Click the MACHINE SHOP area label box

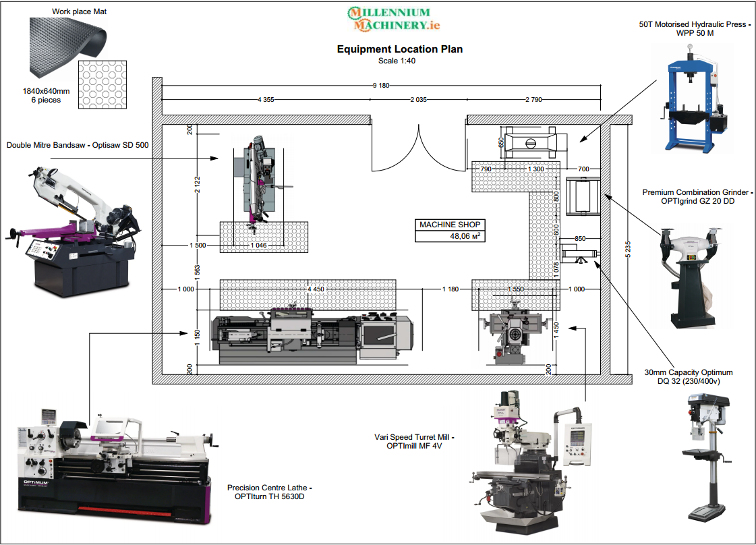tap(450, 225)
